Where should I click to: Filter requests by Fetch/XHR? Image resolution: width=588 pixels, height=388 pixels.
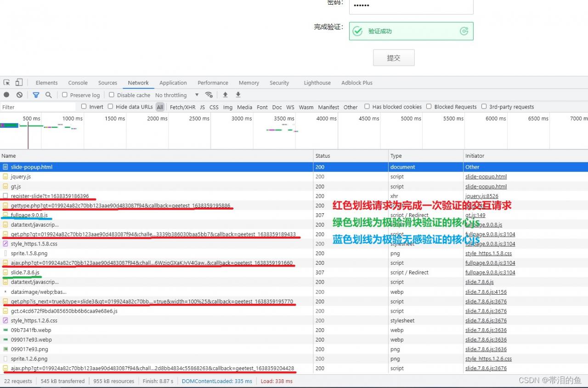click(182, 107)
